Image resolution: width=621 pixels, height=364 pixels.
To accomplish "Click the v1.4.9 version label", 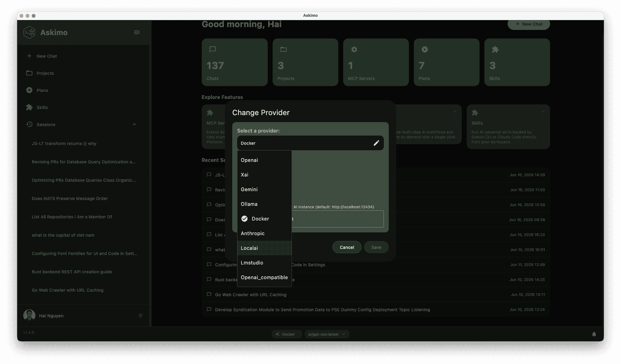I will [28, 332].
